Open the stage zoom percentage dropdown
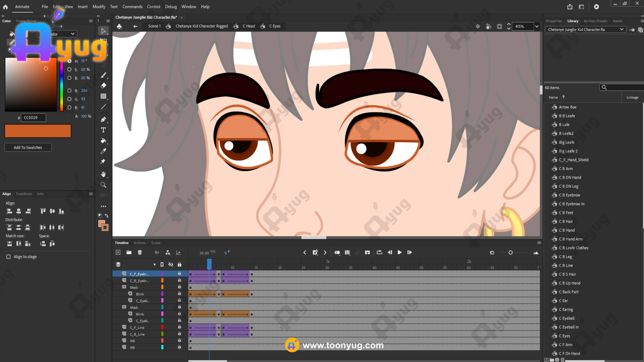This screenshot has height=362, width=644. click(537, 26)
